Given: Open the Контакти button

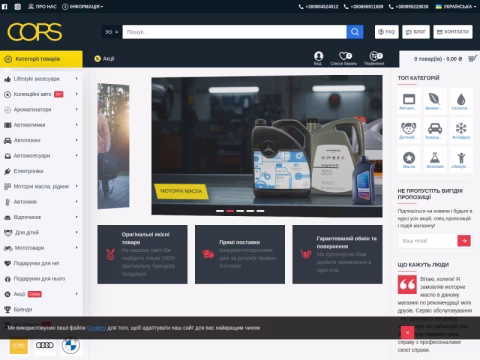Looking at the screenshot, I should (x=453, y=32).
